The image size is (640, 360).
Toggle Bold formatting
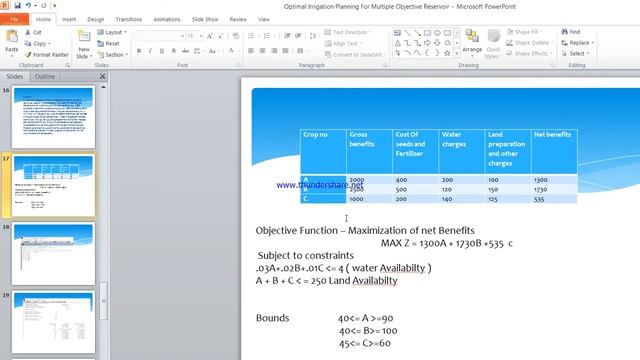pos(139,51)
